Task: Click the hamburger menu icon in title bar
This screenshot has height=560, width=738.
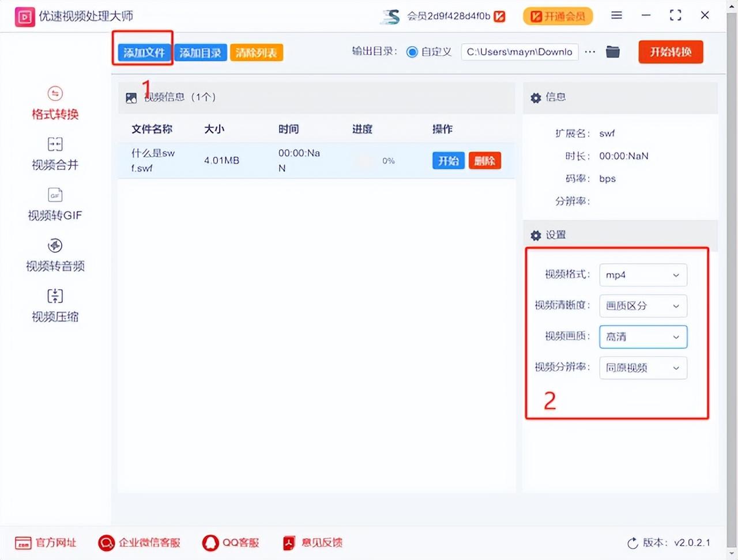Action: click(x=616, y=16)
